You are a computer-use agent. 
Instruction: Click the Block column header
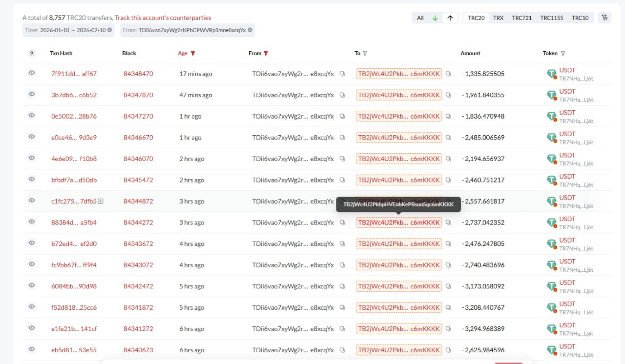click(x=129, y=53)
